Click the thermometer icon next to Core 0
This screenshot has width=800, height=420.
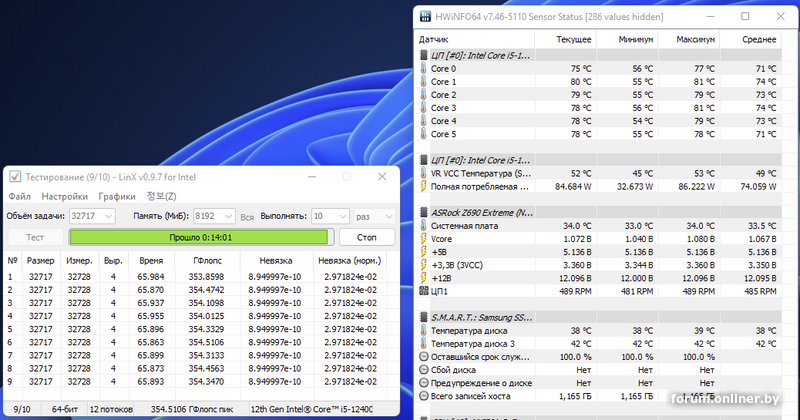point(424,69)
